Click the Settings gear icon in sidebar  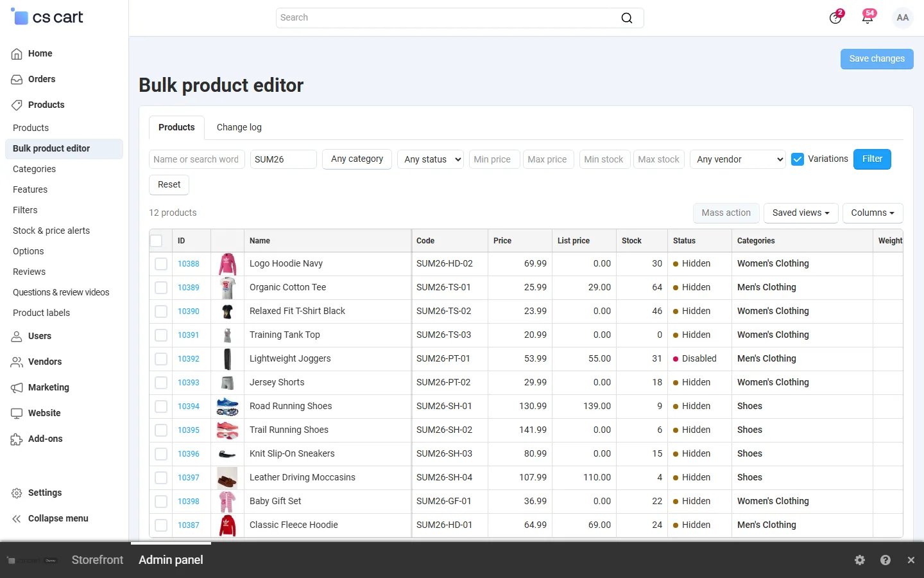(x=17, y=493)
